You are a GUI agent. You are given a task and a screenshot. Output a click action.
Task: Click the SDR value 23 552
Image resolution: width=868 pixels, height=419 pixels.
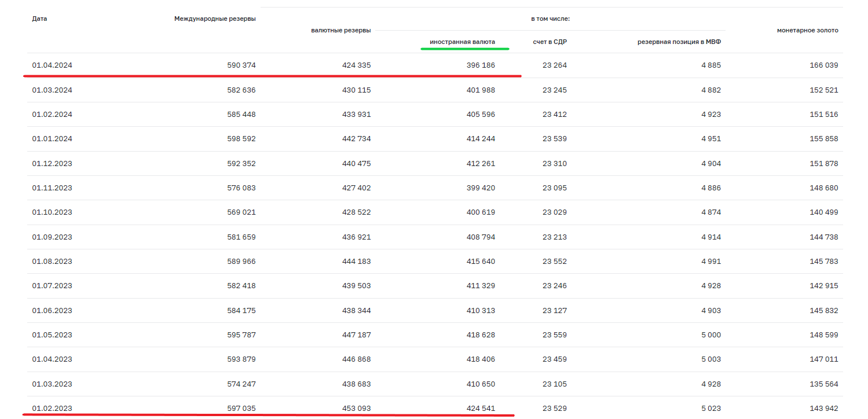pos(554,262)
